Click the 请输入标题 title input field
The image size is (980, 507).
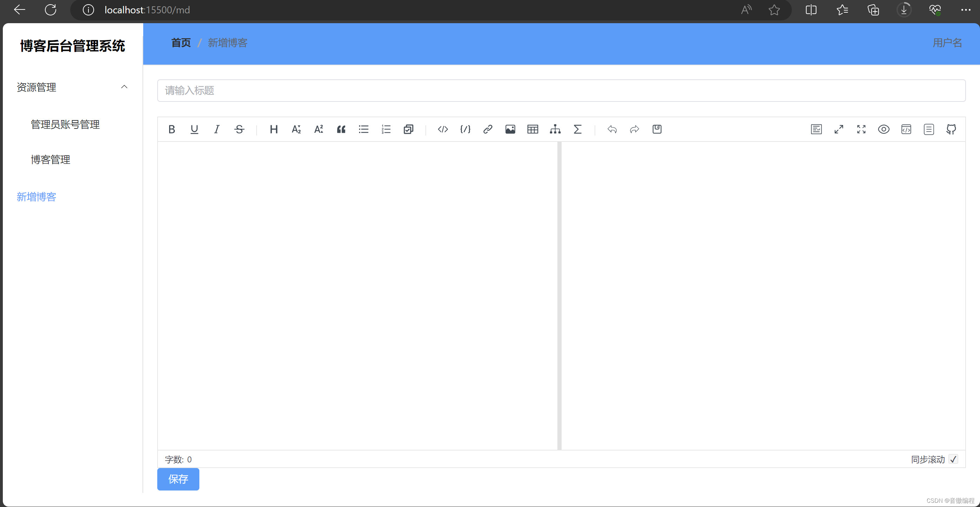click(x=561, y=91)
